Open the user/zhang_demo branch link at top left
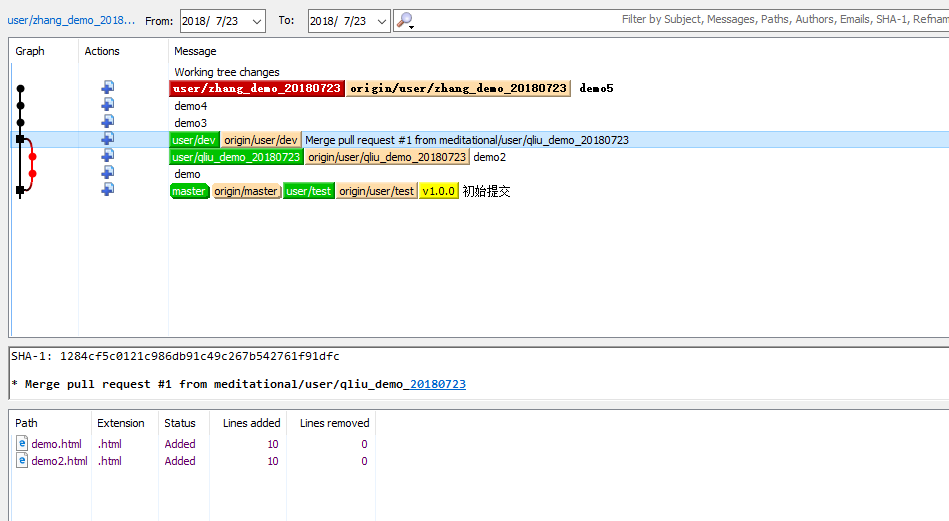Image resolution: width=949 pixels, height=521 pixels. [71, 20]
